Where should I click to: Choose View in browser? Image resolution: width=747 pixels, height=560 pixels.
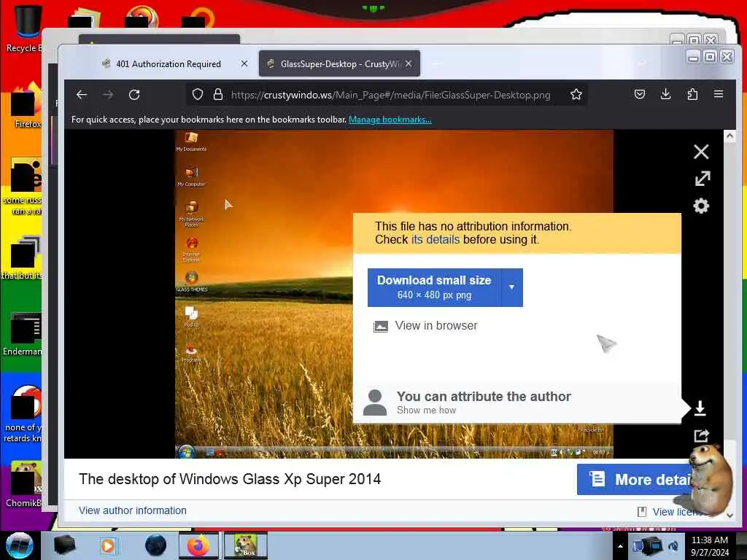coord(425,326)
